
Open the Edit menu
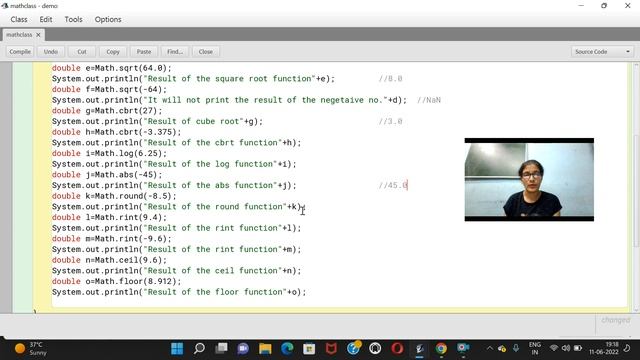coord(46,19)
